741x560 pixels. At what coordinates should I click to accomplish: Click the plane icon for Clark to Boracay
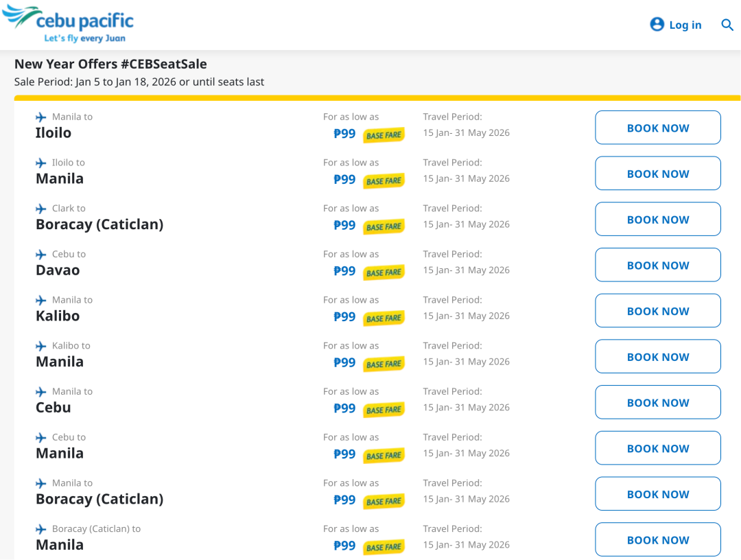coord(41,209)
